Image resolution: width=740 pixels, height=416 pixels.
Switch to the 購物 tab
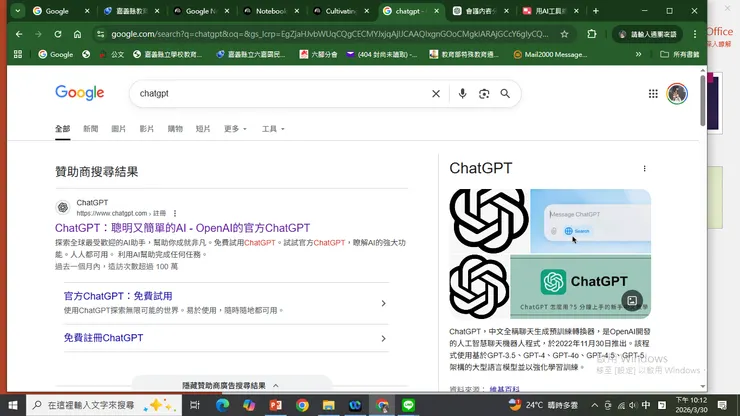[x=175, y=129]
